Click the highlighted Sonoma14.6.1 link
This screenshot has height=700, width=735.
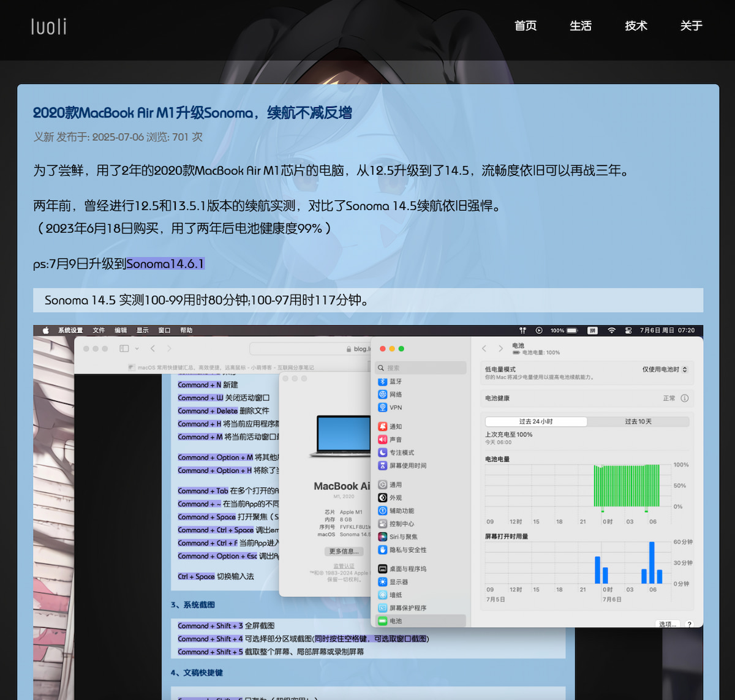(x=165, y=263)
